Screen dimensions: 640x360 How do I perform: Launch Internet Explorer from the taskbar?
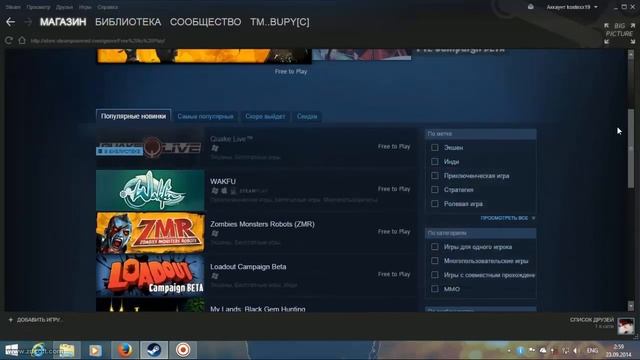39,350
